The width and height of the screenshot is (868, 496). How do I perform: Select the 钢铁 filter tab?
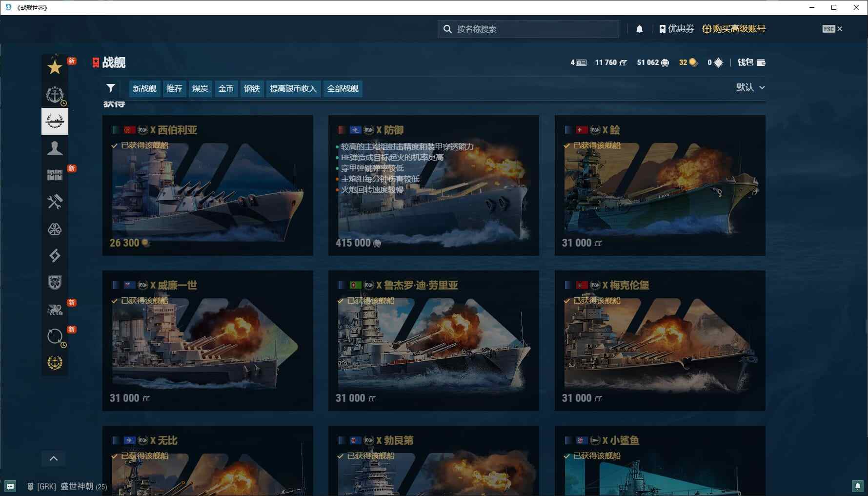click(x=252, y=88)
